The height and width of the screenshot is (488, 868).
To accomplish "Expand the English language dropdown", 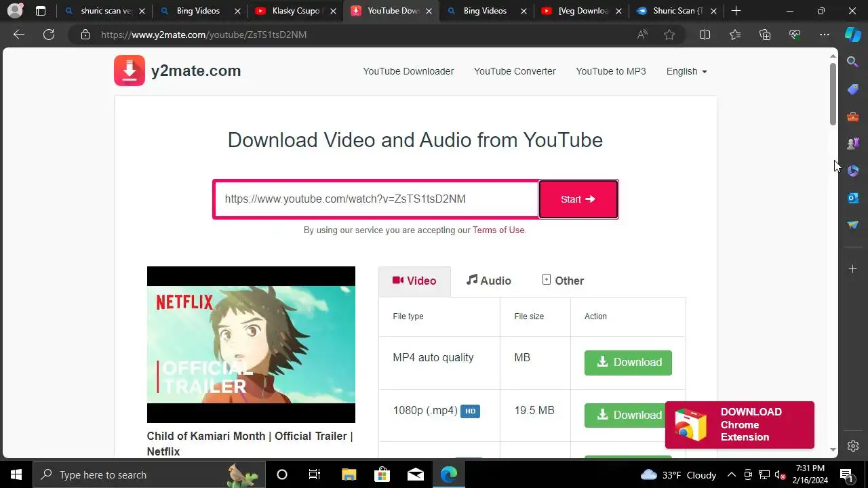I will click(x=686, y=71).
